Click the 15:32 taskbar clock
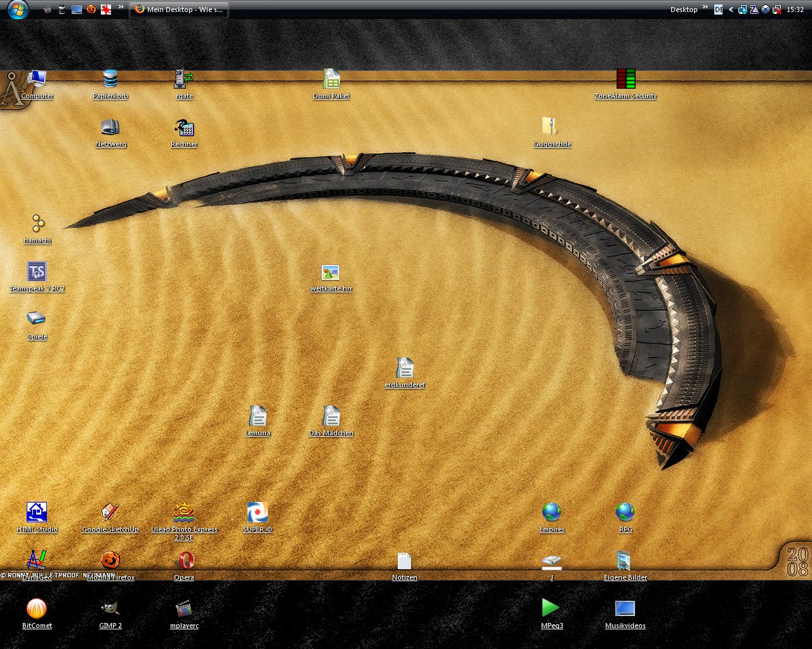Image resolution: width=812 pixels, height=649 pixels. [795, 10]
